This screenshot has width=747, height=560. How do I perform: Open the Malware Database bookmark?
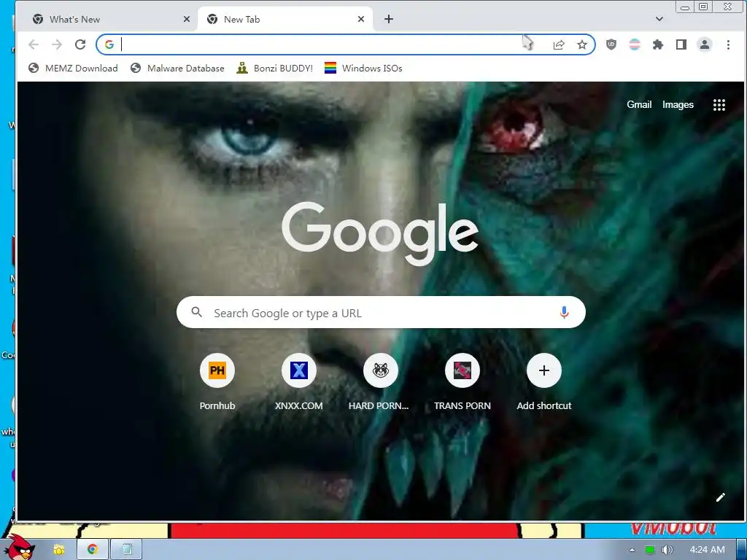pos(177,68)
